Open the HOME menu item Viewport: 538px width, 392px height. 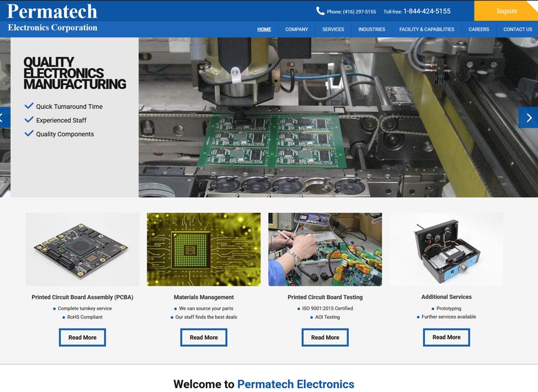[x=264, y=29]
